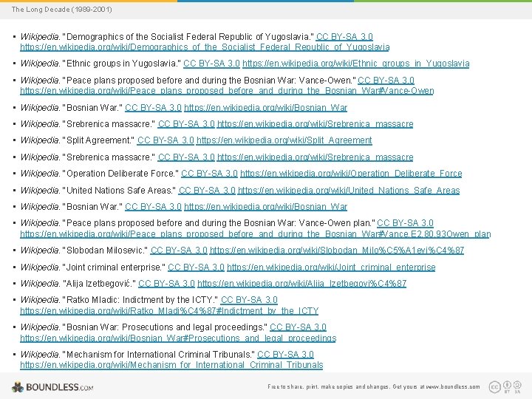Image resolution: width=532 pixels, height=399 pixels.
Task: Open CC BY-SA 3.0 link beside 'Vance-Owen plan.'
Action: (x=406, y=223)
